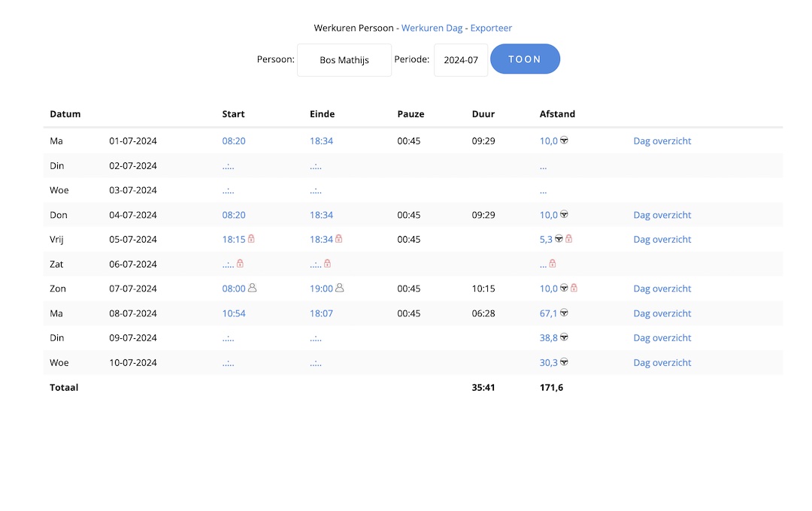
Task: Click lock icon beside 10,0 on 07-07-2024
Action: tap(574, 288)
